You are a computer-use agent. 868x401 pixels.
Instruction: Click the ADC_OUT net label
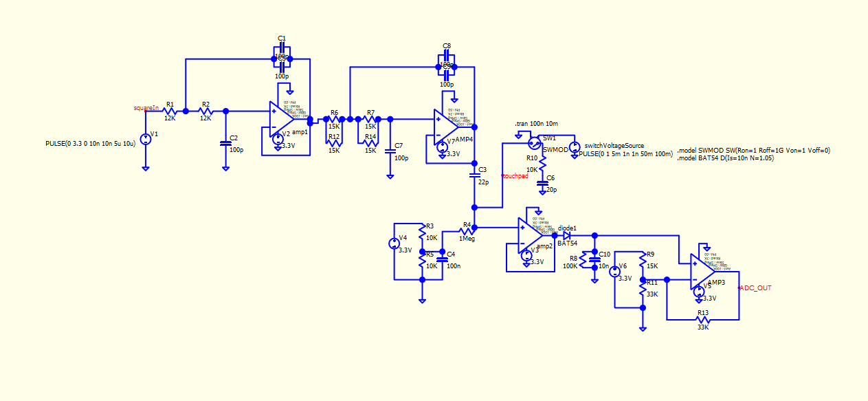[755, 288]
